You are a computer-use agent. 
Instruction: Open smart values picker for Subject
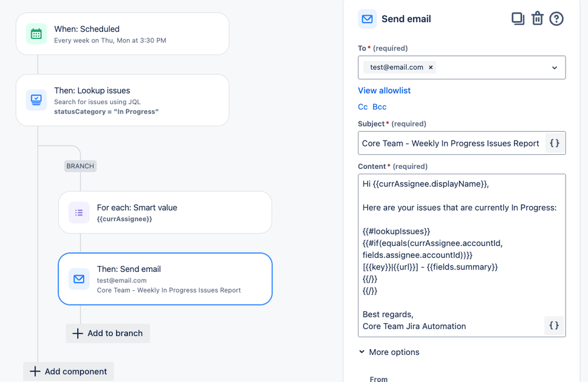coord(554,143)
